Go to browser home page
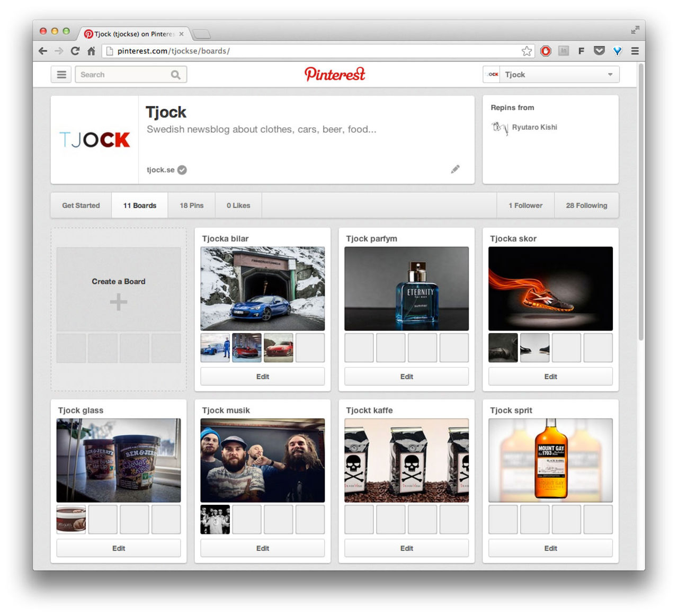Image resolution: width=678 pixels, height=616 pixels. (91, 51)
